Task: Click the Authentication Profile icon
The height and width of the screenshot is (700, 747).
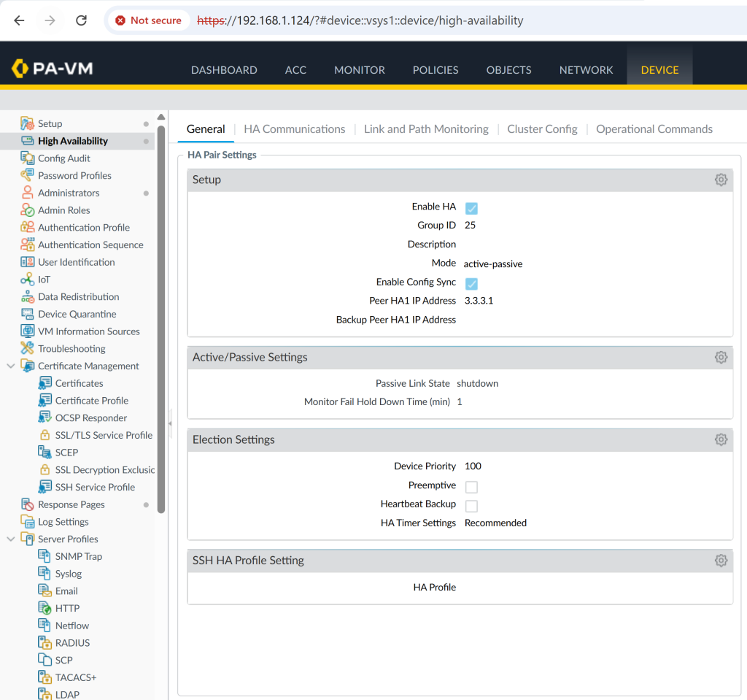Action: click(x=27, y=227)
